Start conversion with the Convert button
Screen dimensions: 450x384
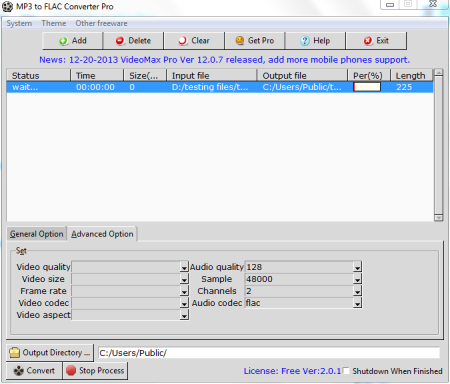(x=34, y=371)
